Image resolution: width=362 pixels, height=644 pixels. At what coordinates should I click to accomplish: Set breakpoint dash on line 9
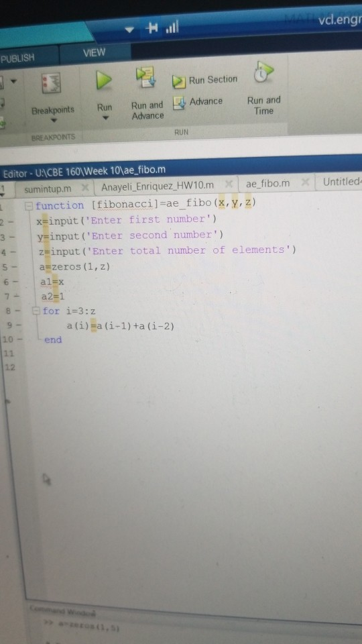tap(19, 326)
